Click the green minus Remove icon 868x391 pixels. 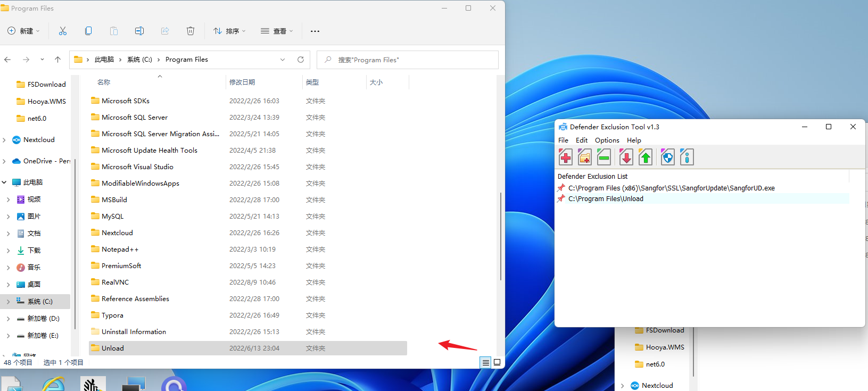604,157
